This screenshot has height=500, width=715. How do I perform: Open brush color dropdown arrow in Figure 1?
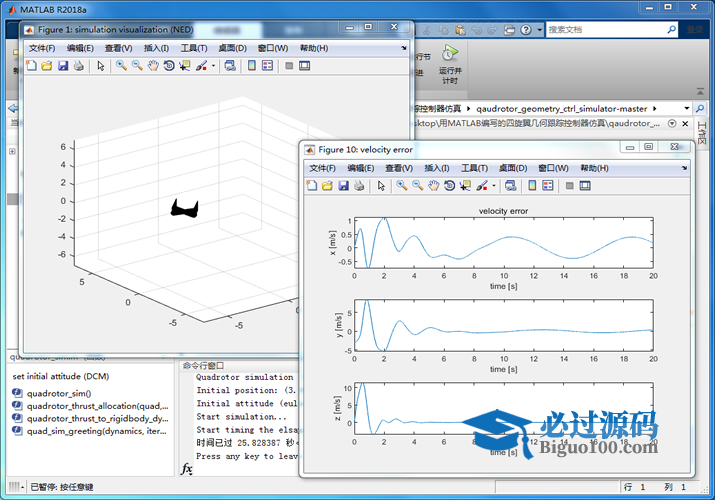pos(213,66)
